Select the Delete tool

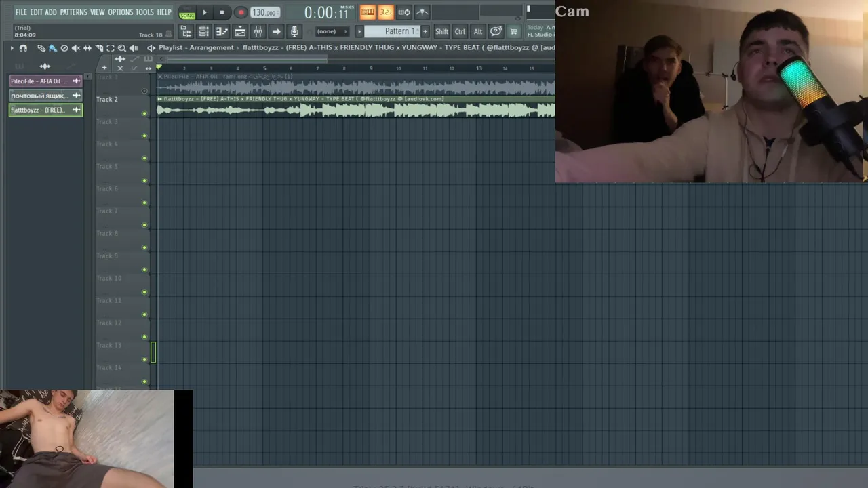point(64,48)
